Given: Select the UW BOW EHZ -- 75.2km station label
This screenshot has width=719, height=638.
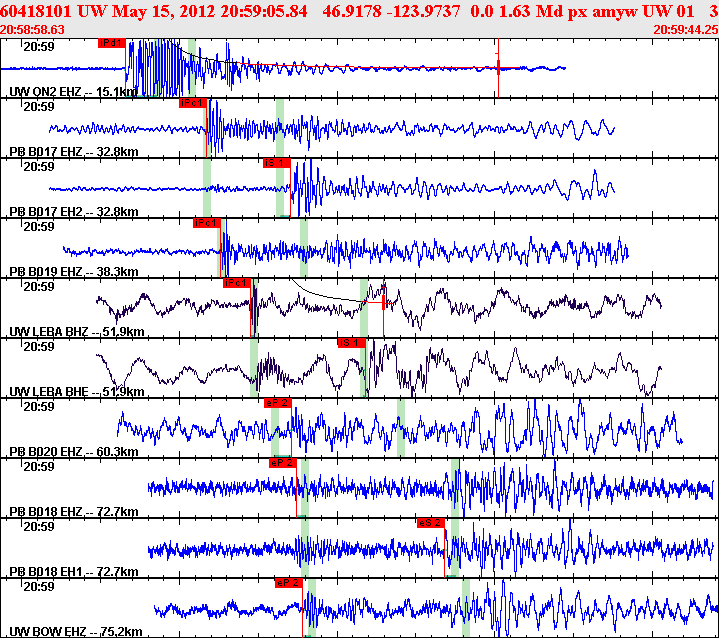Looking at the screenshot, I should tap(76, 632).
